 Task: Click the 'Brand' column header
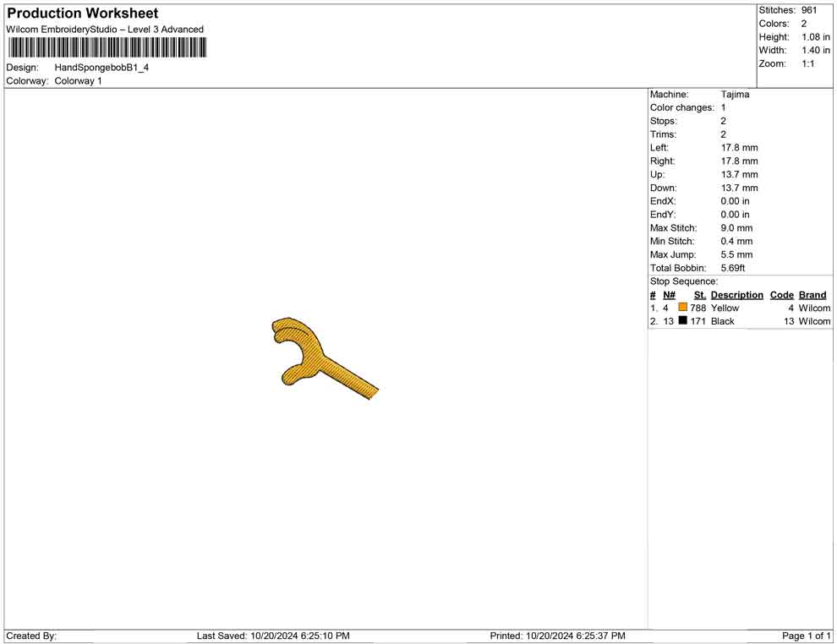(x=812, y=295)
